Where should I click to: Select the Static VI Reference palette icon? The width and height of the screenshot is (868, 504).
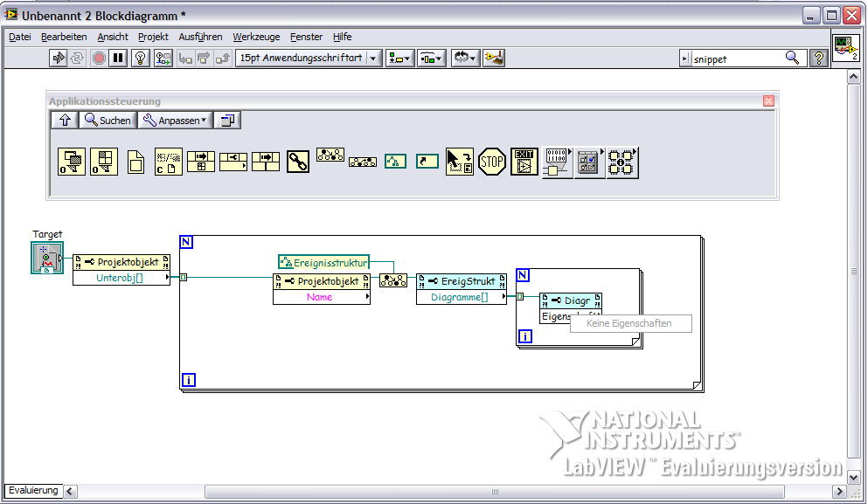135,162
